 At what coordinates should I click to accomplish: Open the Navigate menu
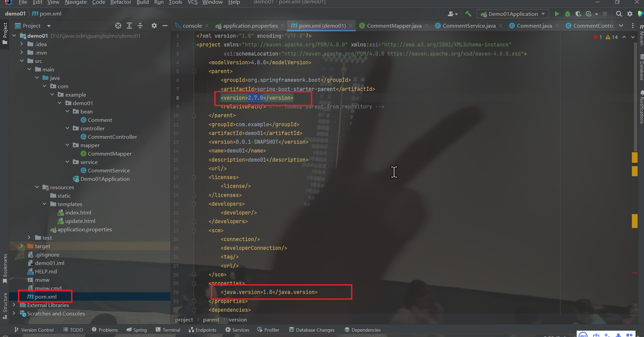point(76,2)
